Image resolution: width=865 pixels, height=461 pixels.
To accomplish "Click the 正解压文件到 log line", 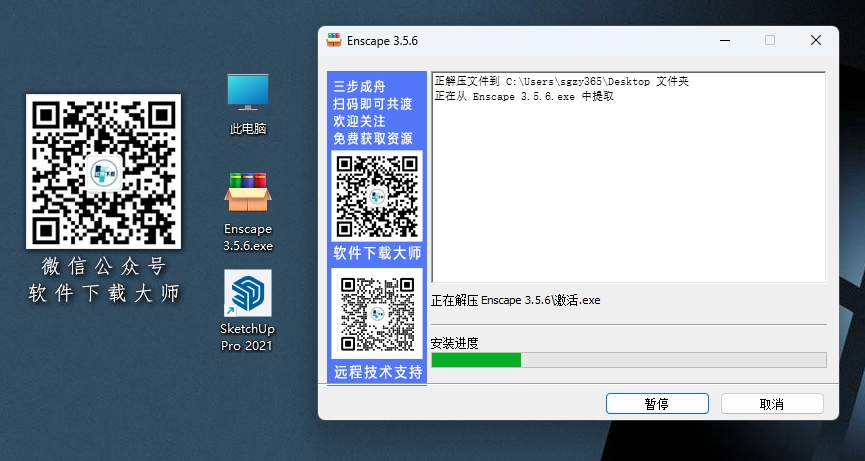I will click(x=562, y=82).
